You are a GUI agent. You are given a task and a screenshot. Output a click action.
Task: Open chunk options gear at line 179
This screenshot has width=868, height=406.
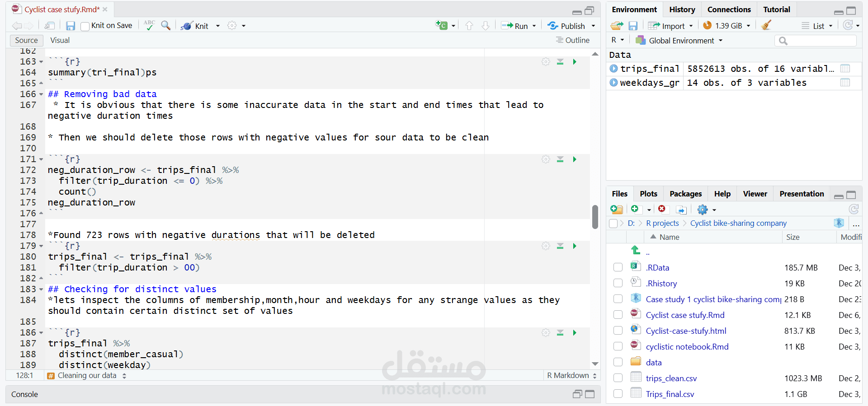click(546, 246)
